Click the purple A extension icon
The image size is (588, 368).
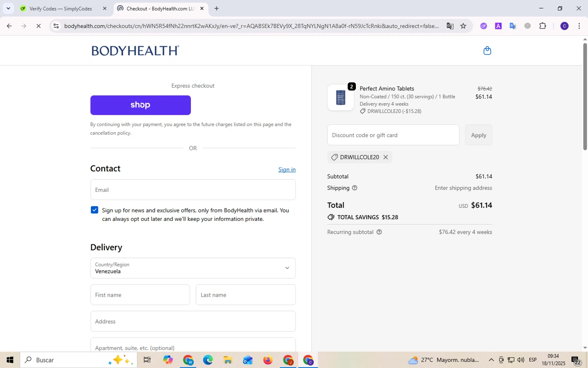pos(498,26)
